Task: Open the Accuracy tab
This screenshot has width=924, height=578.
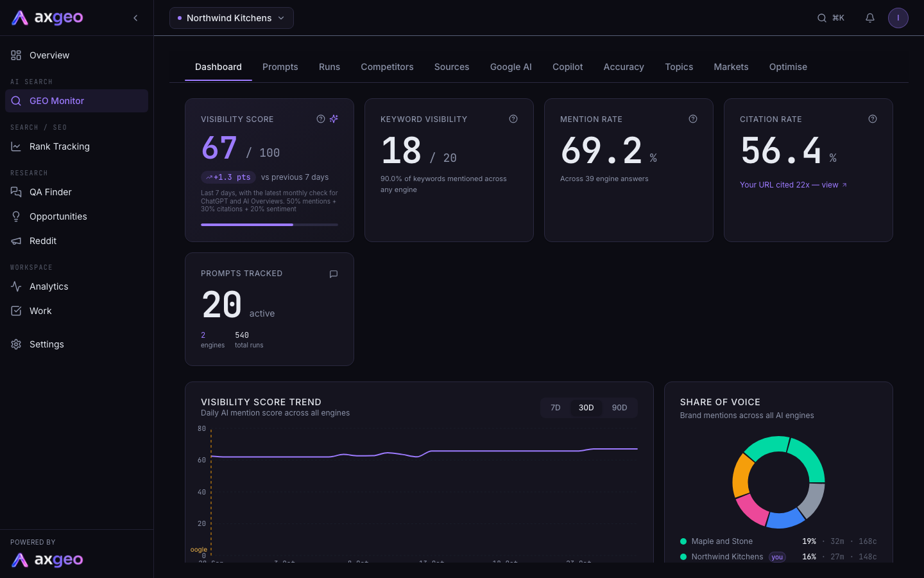Action: click(x=624, y=67)
